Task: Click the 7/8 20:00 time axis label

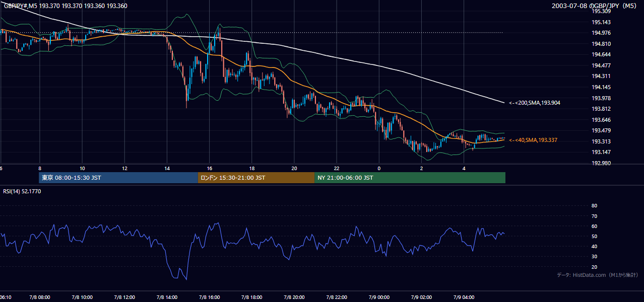Action: [x=294, y=297]
